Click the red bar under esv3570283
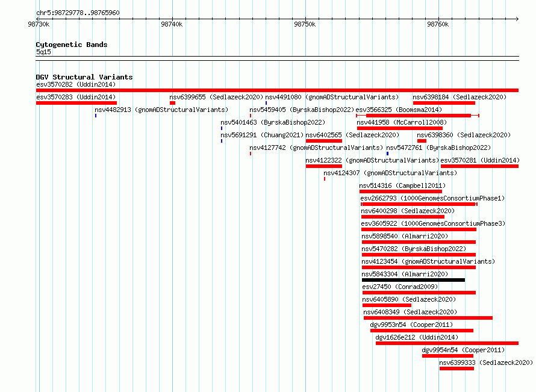The image size is (536, 392). point(76,103)
